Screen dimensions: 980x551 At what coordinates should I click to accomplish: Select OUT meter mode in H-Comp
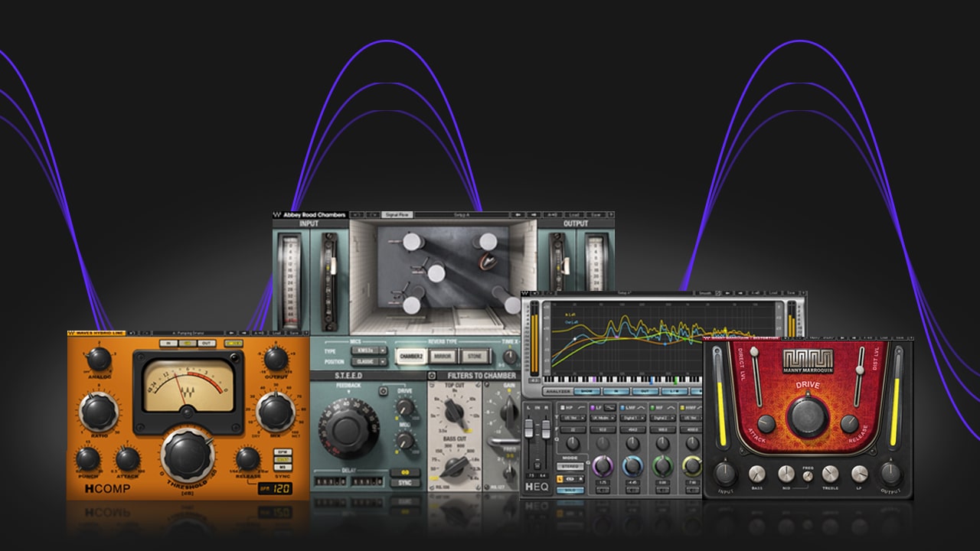[207, 344]
